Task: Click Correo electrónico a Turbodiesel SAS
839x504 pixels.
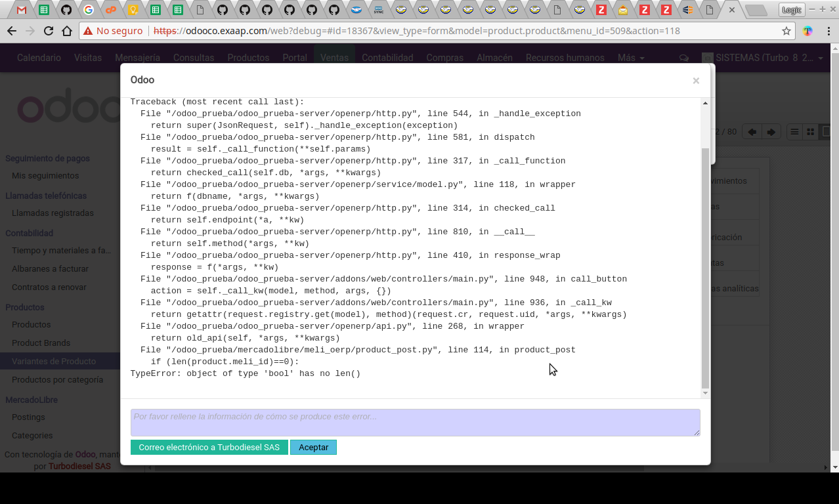Action: 209,447
